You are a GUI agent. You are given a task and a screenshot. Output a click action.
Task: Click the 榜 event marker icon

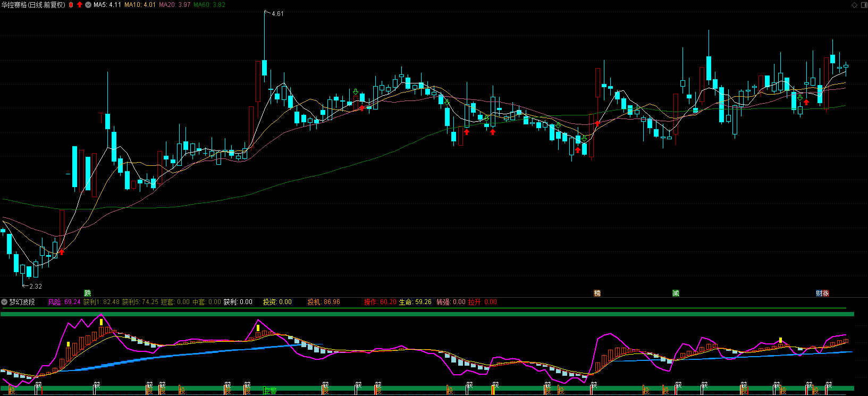coord(597,293)
